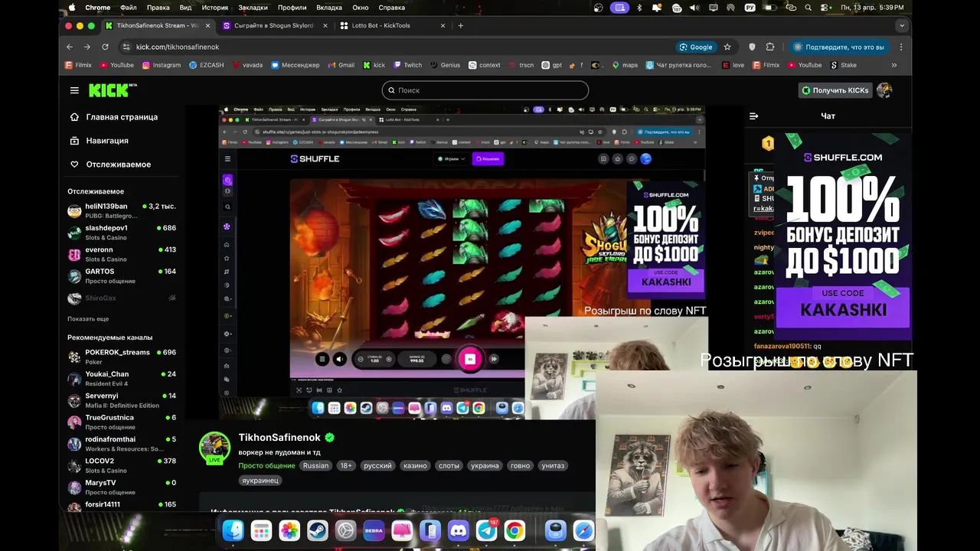Open Photos app from the Dock
980x551 pixels.
[x=289, y=530]
